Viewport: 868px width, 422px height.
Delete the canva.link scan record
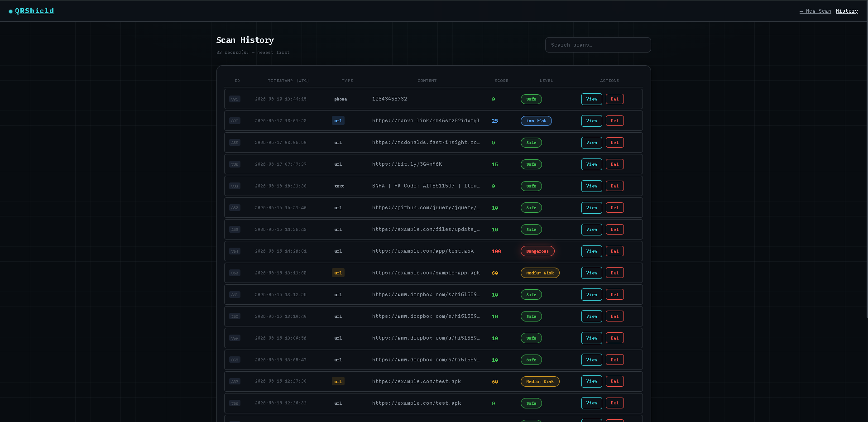pos(614,121)
